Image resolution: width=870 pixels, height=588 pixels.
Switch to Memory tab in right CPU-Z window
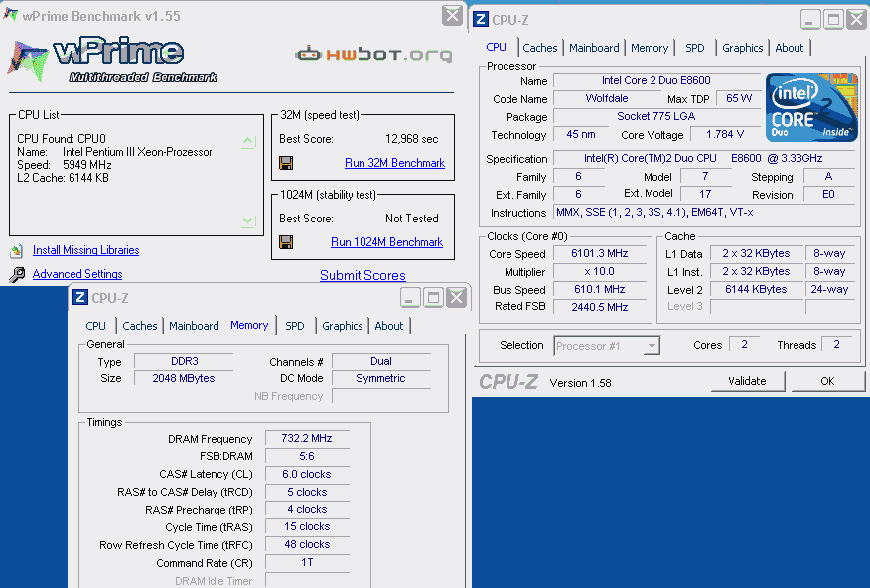(650, 48)
